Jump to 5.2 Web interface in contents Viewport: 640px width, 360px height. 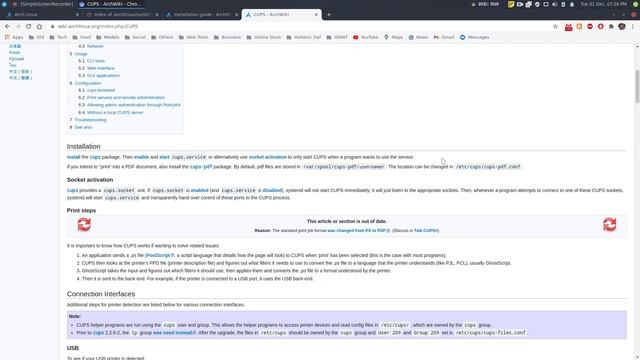pyautogui.click(x=96, y=68)
